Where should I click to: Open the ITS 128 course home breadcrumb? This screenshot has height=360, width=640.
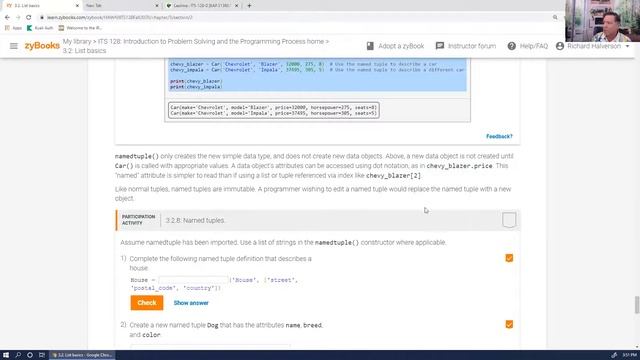click(x=211, y=42)
